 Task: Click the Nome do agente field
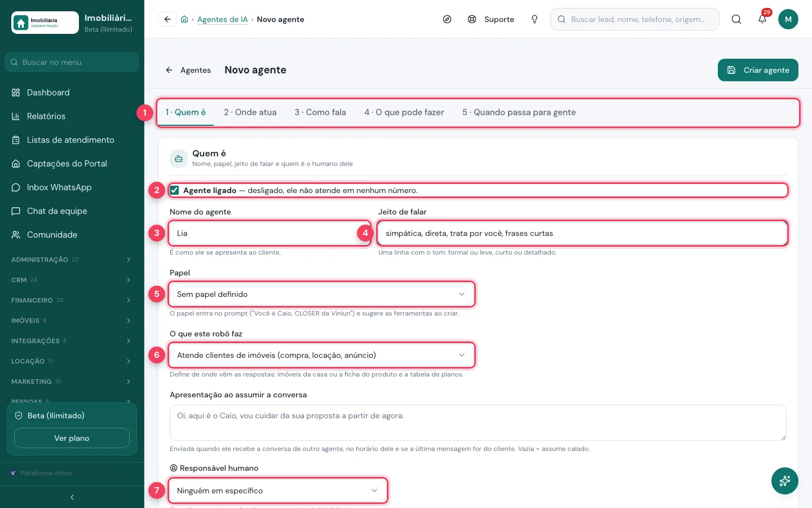tap(270, 233)
